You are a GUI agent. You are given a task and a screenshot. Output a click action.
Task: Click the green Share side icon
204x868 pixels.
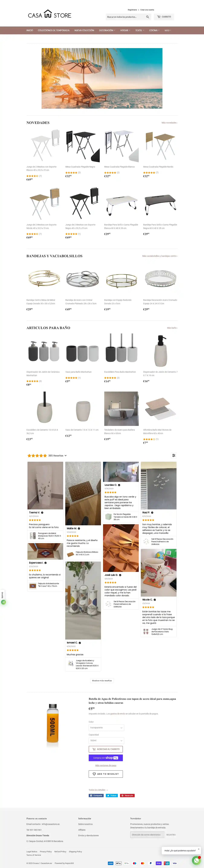3,602
